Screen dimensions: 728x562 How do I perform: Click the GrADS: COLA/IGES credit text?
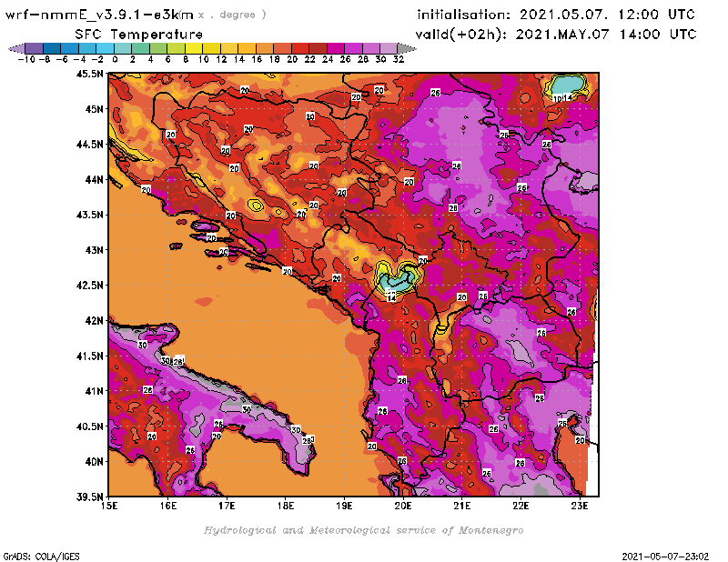[x=42, y=556]
